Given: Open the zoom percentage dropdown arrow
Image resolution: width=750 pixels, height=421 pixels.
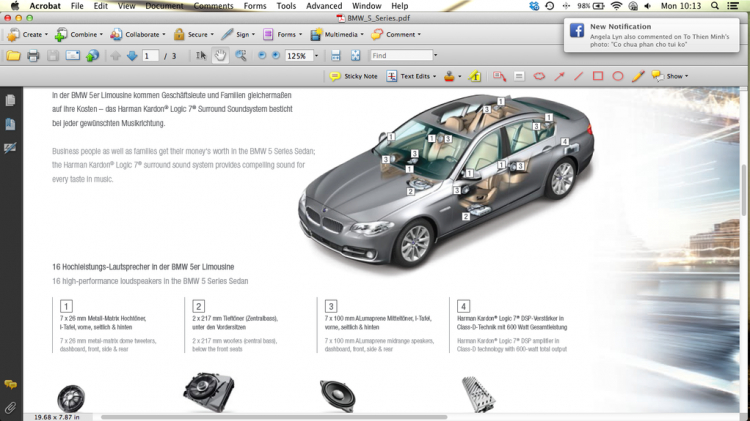Looking at the screenshot, I should (317, 55).
